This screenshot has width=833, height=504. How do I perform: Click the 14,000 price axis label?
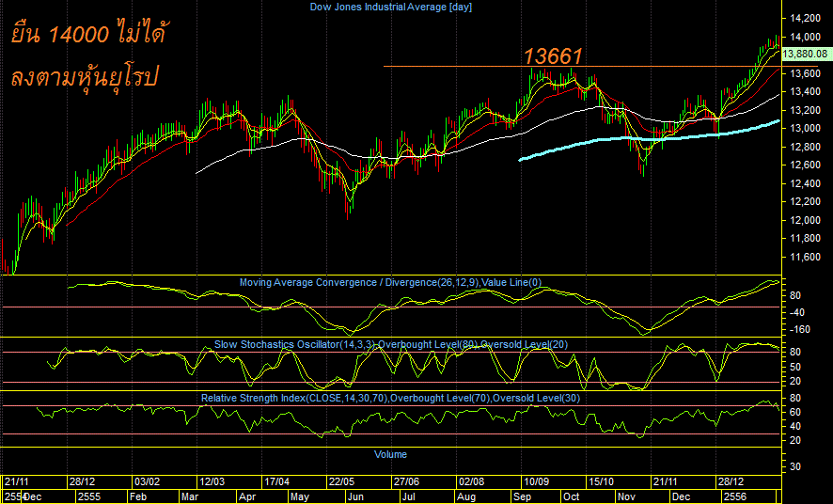point(806,37)
